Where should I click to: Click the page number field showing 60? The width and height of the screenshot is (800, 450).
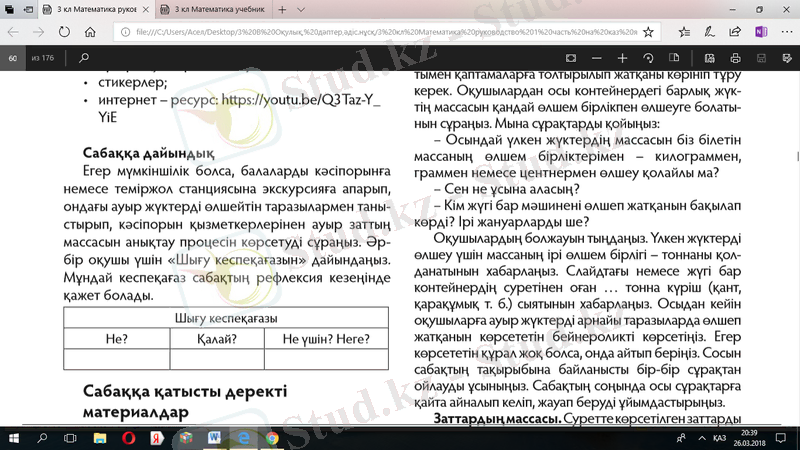pos(13,59)
